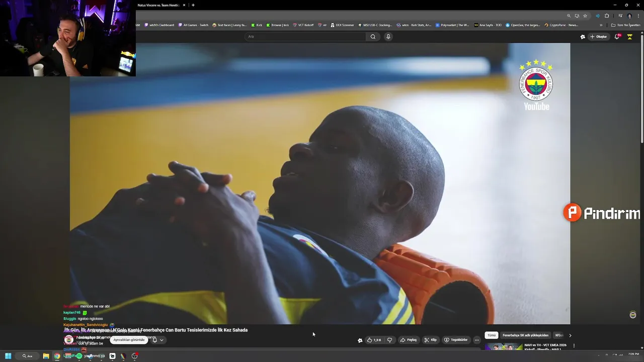Open the 'Teşekkürler' thanks button
The height and width of the screenshot is (362, 644).
tap(456, 340)
